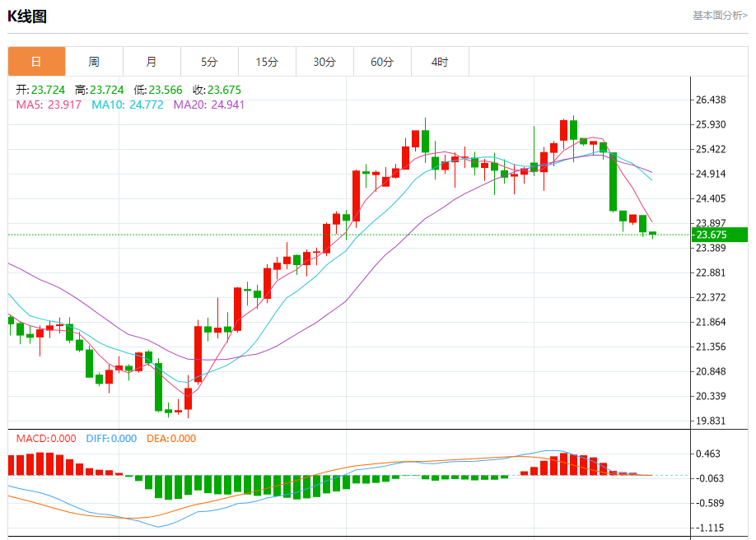Click the MA10: 24.772 indicator label

click(x=128, y=105)
